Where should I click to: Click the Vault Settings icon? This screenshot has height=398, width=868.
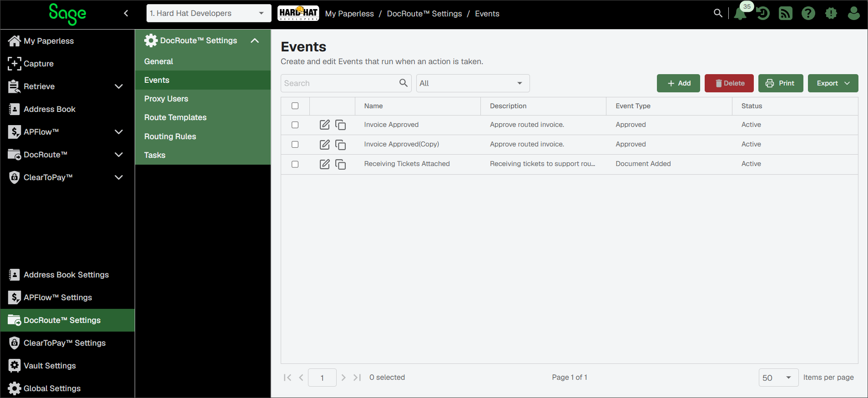point(14,366)
